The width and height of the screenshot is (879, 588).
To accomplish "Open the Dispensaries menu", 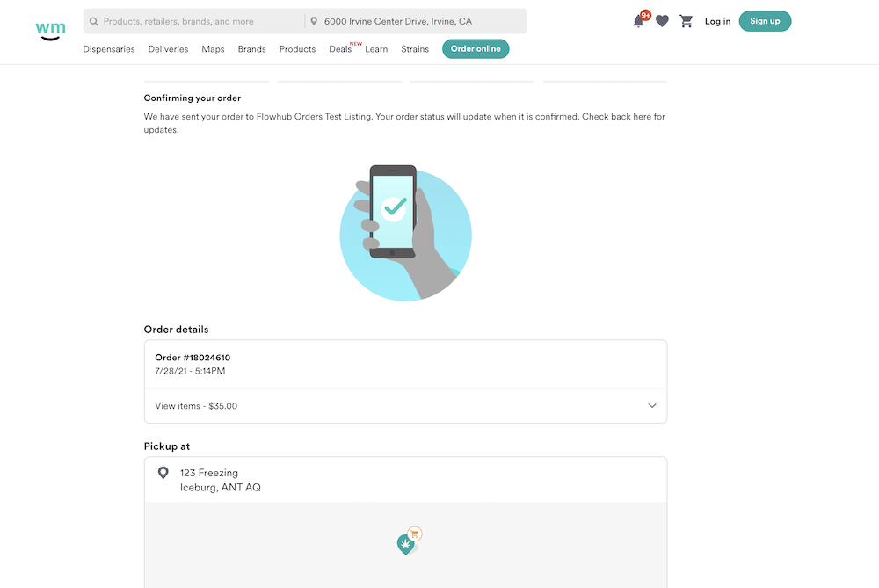I will tap(108, 49).
